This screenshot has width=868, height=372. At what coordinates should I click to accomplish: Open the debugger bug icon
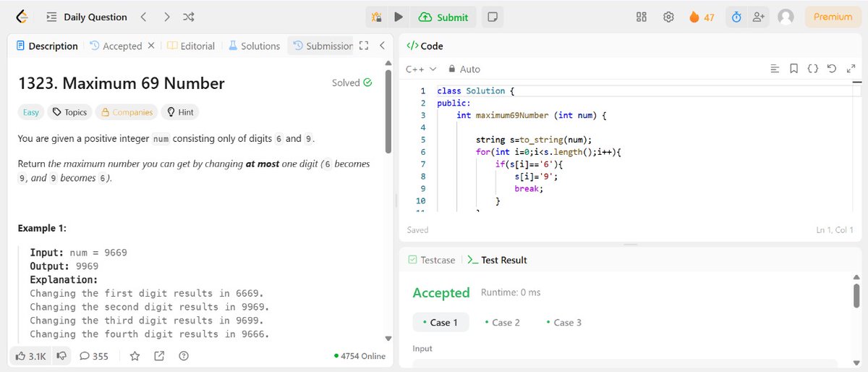tap(377, 17)
